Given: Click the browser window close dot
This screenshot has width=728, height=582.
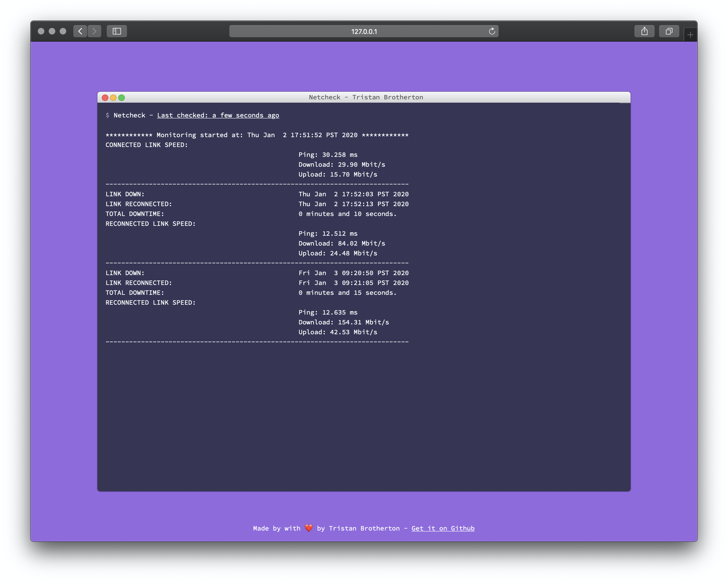Looking at the screenshot, I should [41, 31].
